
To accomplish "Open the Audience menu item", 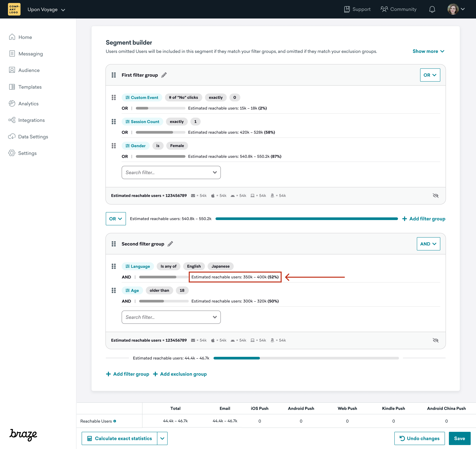I will 29,70.
